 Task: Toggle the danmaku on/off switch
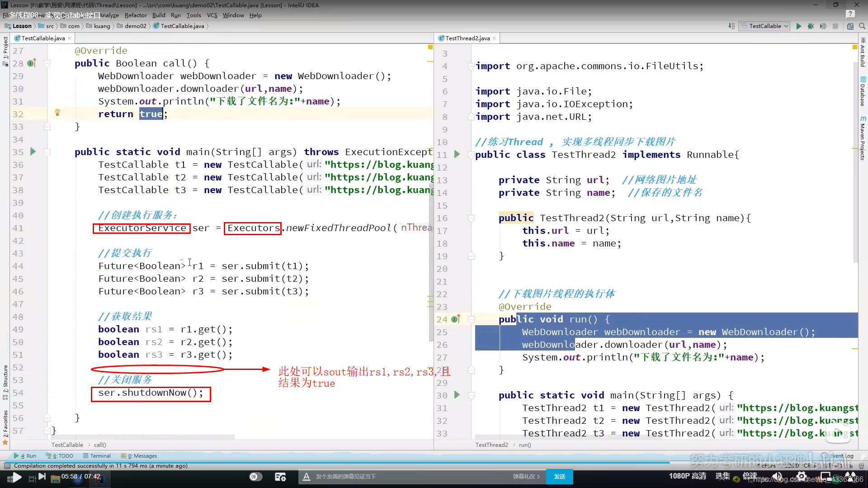[256, 477]
